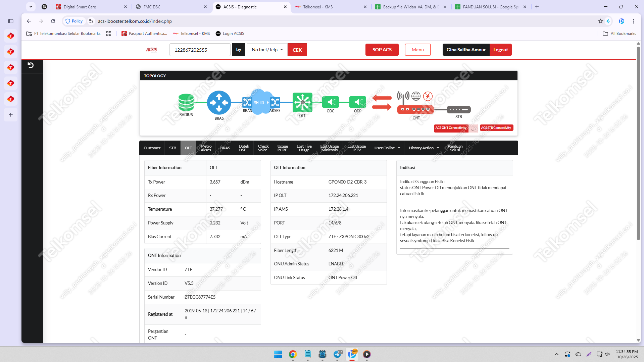Open the No Inet/Telp dropdown

[x=267, y=50]
